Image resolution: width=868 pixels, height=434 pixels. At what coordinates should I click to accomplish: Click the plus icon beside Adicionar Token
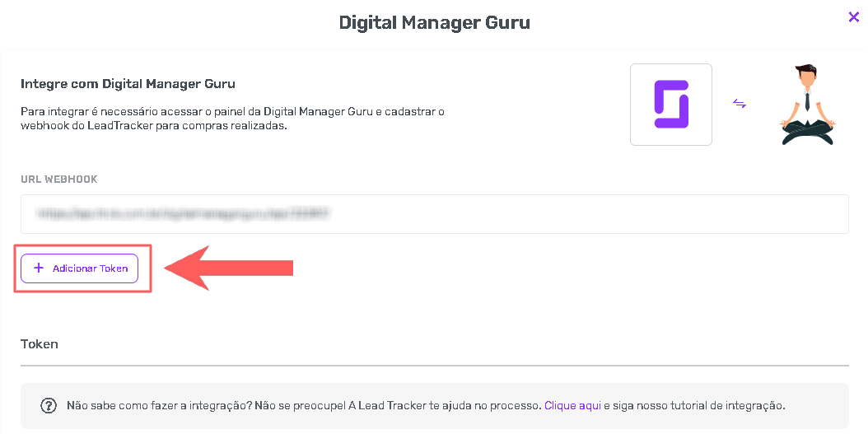click(38, 268)
